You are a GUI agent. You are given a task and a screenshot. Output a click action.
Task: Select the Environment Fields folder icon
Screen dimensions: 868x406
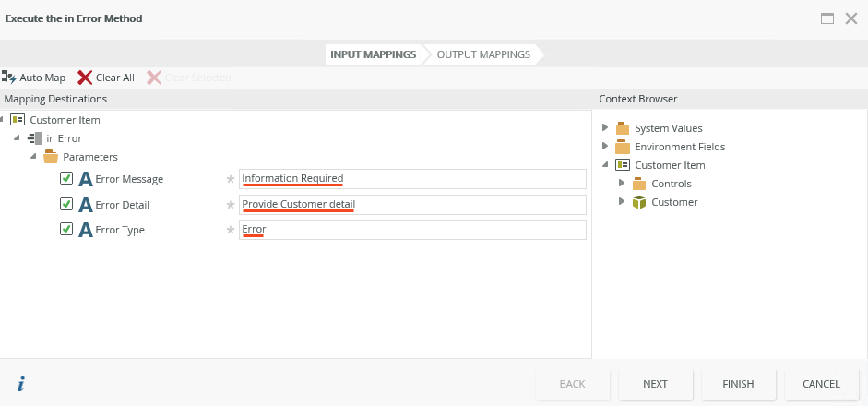tap(623, 147)
